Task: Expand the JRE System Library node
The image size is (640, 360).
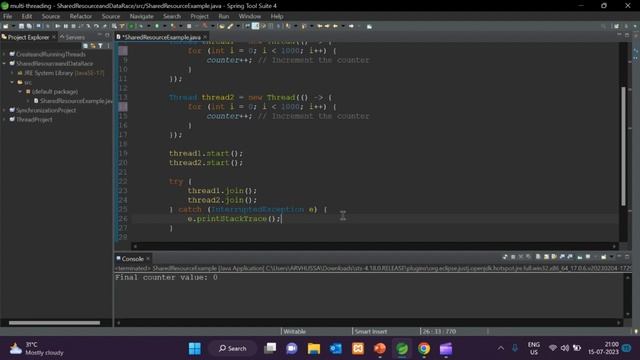Action: click(12, 73)
